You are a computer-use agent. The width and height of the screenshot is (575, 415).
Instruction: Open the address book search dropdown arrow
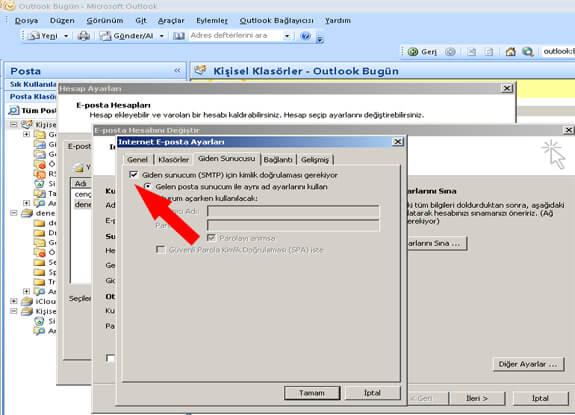(287, 36)
